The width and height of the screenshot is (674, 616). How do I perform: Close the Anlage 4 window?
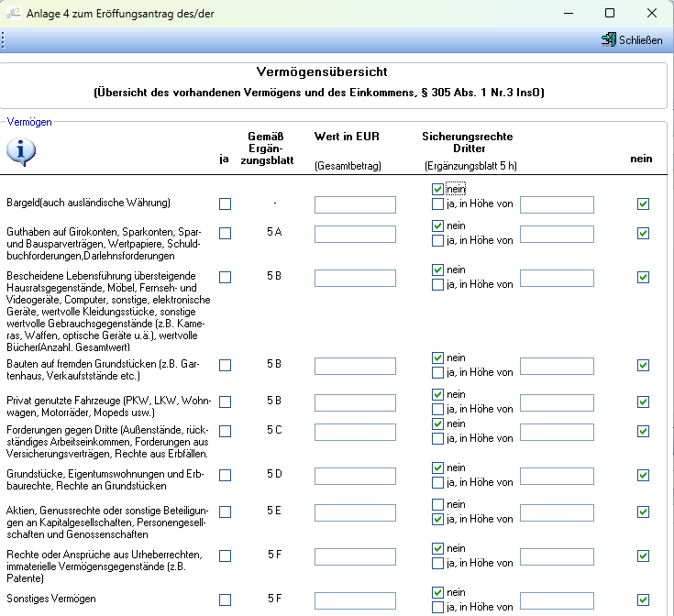652,14
